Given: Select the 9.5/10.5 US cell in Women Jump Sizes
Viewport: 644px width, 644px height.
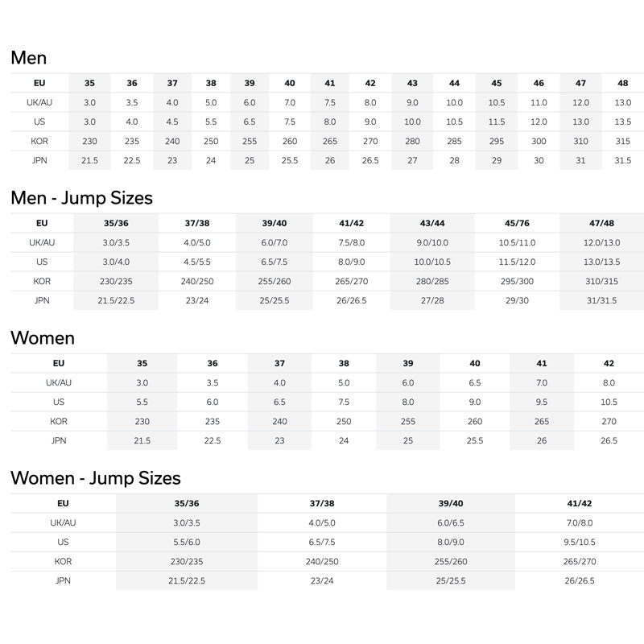Looking at the screenshot, I should (x=578, y=542).
